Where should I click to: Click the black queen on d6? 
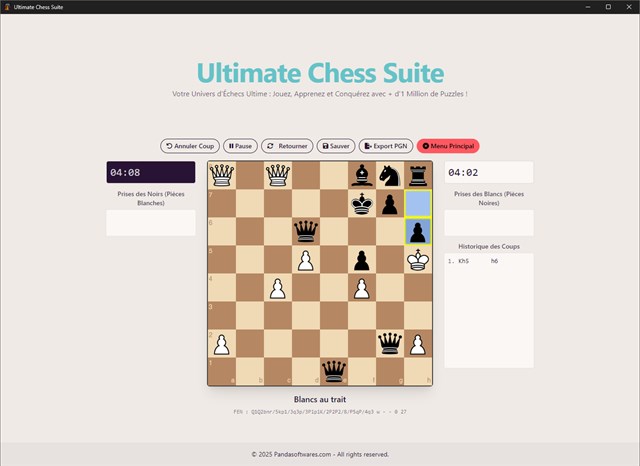pos(306,231)
